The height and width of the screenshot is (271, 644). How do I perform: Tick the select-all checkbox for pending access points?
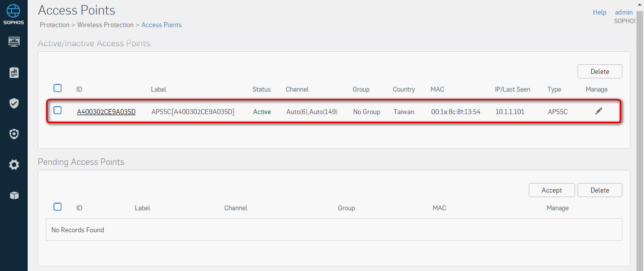[x=57, y=207]
